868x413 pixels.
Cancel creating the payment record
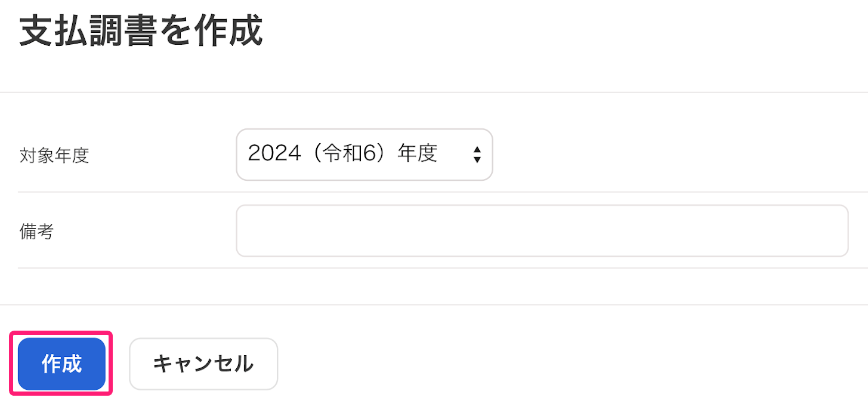click(x=203, y=363)
